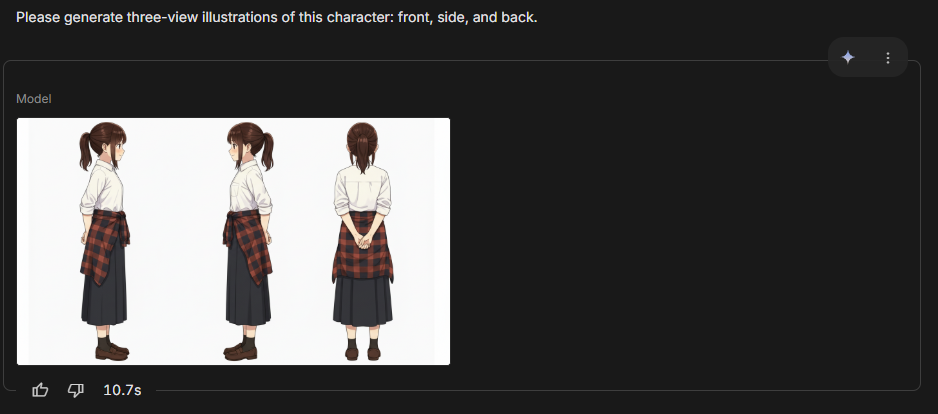Viewport: 938px width, 414px height.
Task: Click the white blouse of the middle figure
Action: 249,187
